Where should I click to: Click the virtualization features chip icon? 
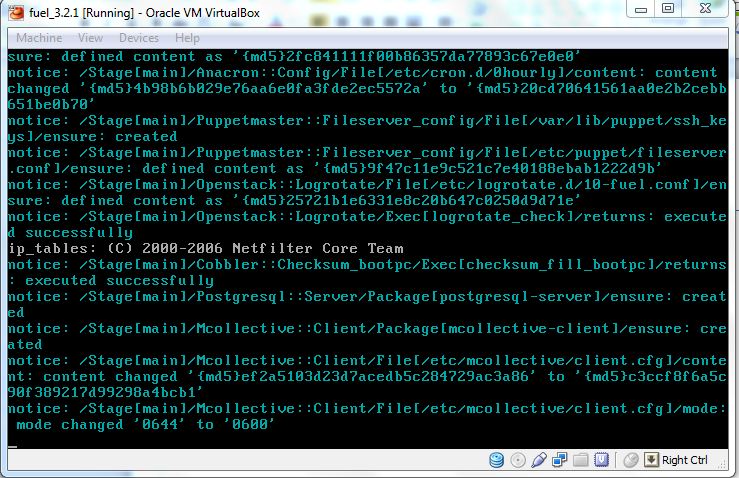(601, 460)
